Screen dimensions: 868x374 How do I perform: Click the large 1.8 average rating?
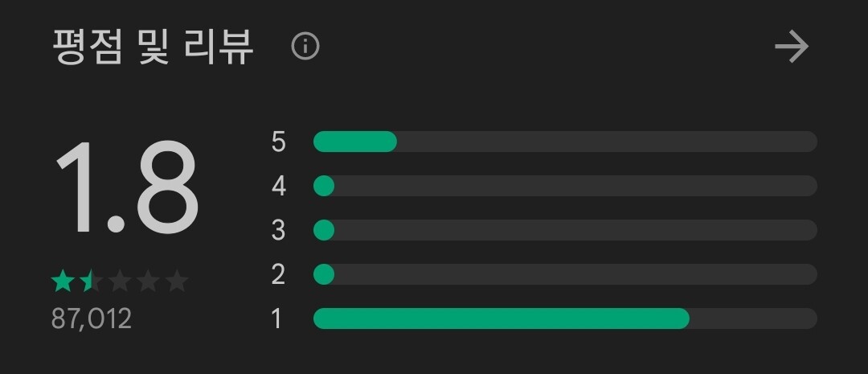(126, 187)
